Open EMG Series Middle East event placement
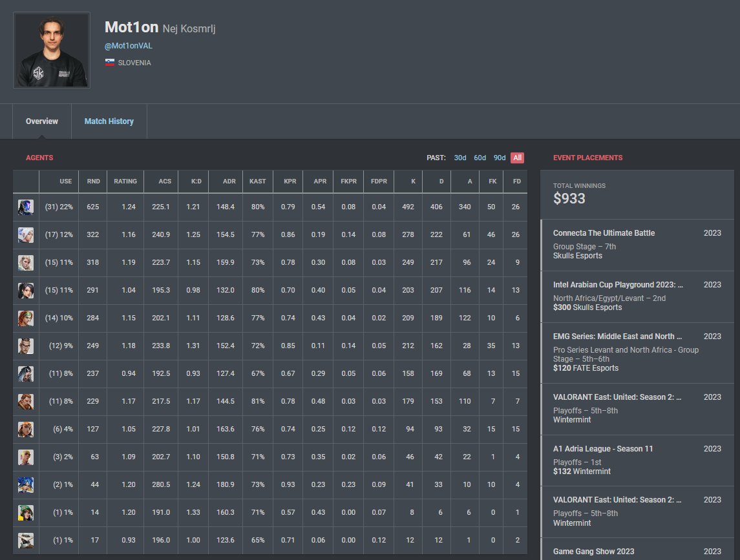This screenshot has height=560, width=740. click(637, 353)
